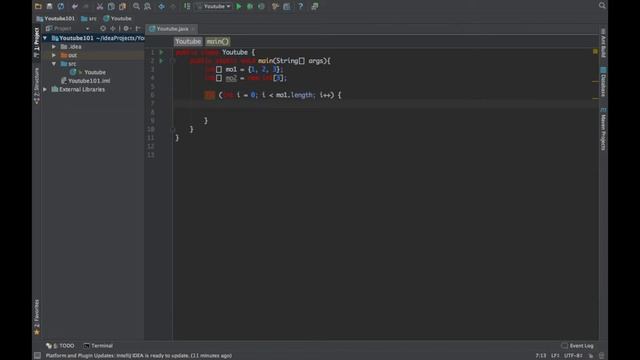The width and height of the screenshot is (640, 360).
Task: Click src in navigation bar
Action: point(89,18)
